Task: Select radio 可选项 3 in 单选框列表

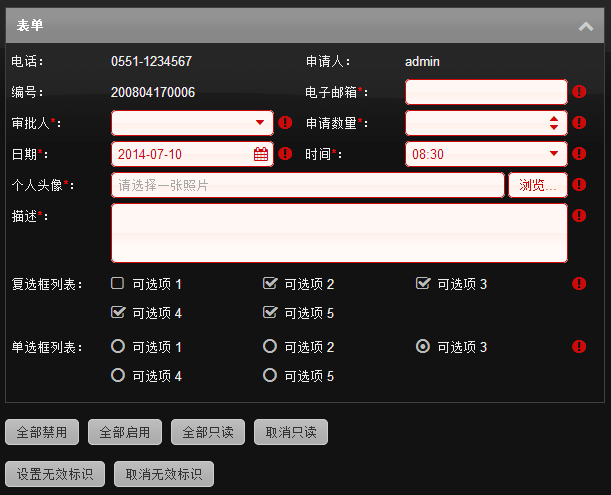Action: (423, 346)
